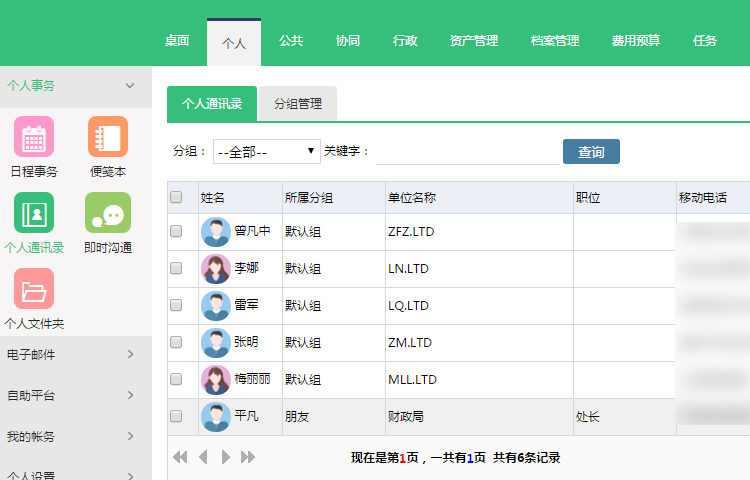This screenshot has height=480, width=750.
Task: Go to the first page arrow icon
Action: [x=180, y=457]
